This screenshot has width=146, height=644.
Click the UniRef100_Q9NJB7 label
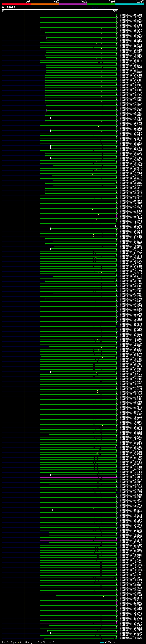point(131,625)
